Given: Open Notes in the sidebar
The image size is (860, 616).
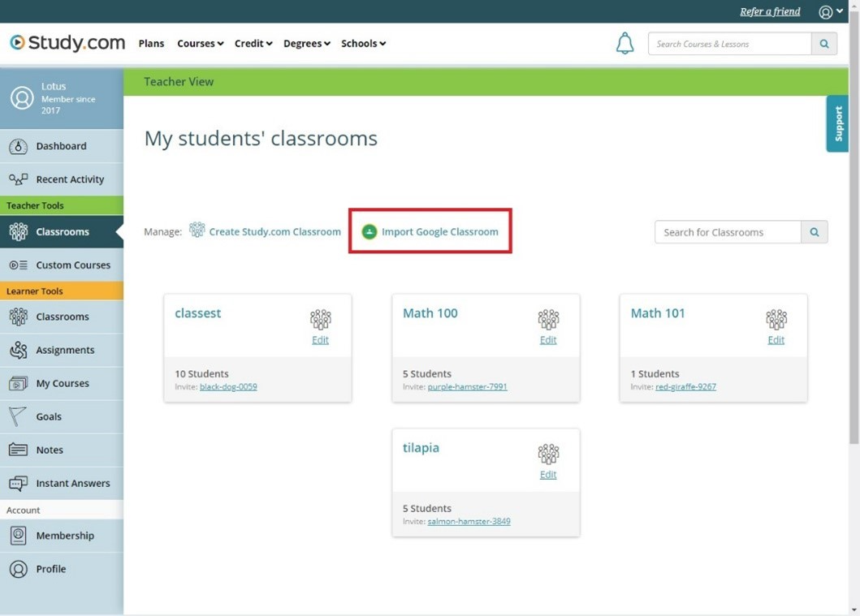Looking at the screenshot, I should (62, 450).
